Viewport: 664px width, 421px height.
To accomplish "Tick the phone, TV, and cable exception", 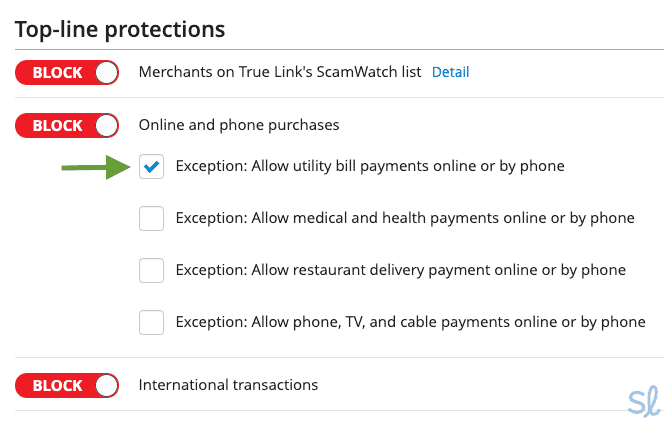I will click(152, 322).
